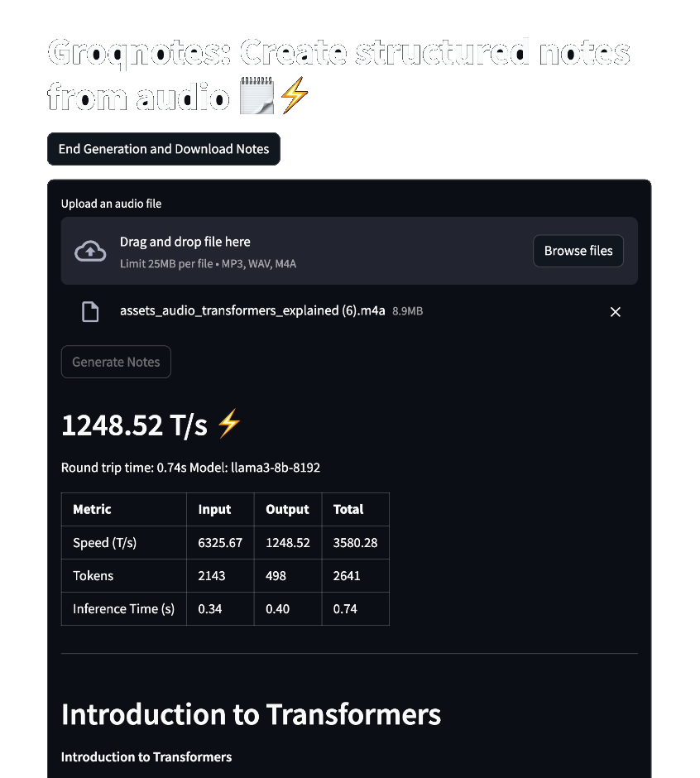Click the Introduction to Transformers heading
The image size is (700, 778).
251,714
